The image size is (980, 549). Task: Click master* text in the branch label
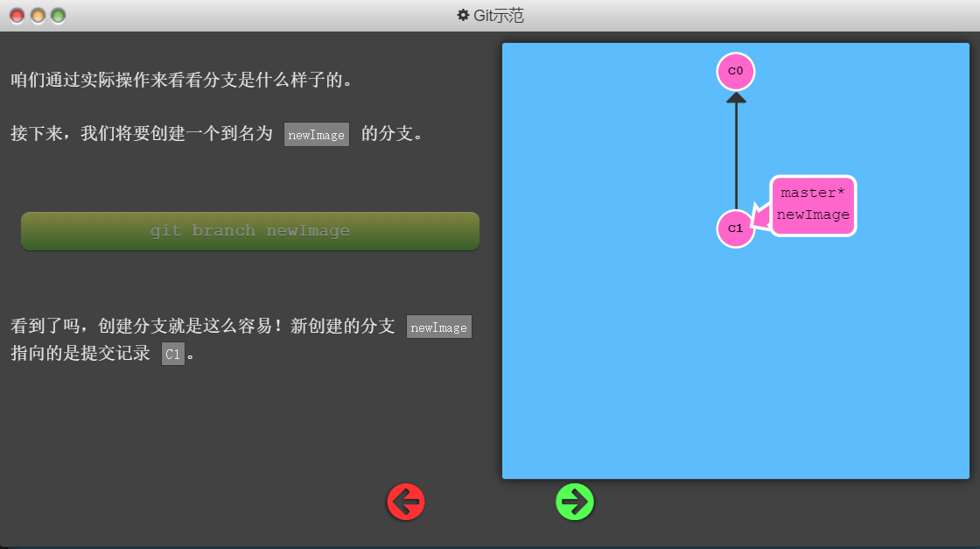tap(812, 193)
